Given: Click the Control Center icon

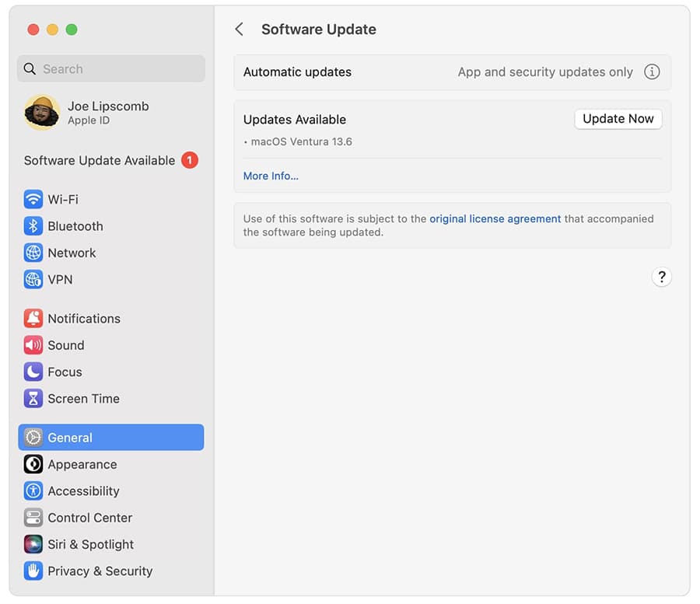Looking at the screenshot, I should pos(33,518).
